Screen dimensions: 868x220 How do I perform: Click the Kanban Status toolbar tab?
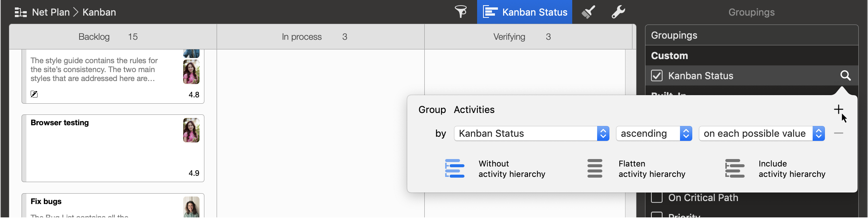click(525, 12)
